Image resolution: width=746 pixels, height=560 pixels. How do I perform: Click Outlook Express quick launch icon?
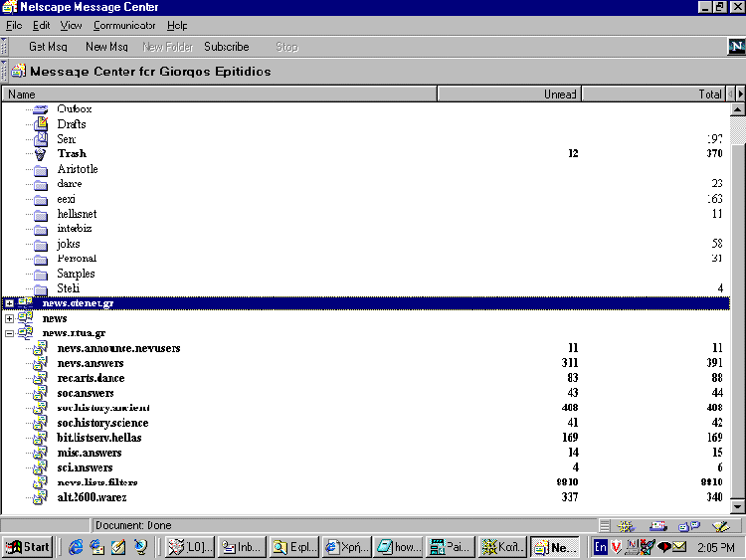click(x=96, y=547)
